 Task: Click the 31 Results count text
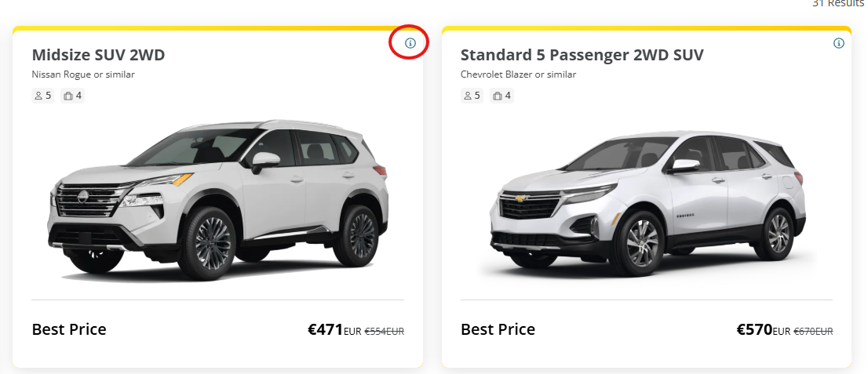[838, 3]
